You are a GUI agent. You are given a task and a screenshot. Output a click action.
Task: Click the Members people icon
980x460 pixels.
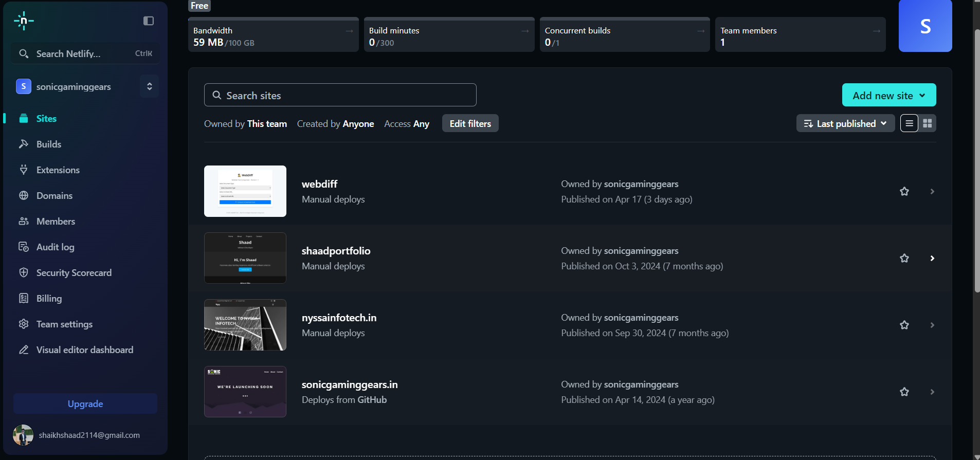[24, 221]
